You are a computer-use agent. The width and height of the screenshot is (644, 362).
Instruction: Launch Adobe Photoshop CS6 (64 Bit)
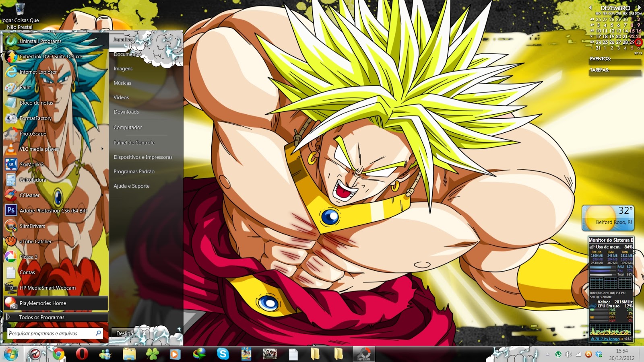tap(56, 211)
